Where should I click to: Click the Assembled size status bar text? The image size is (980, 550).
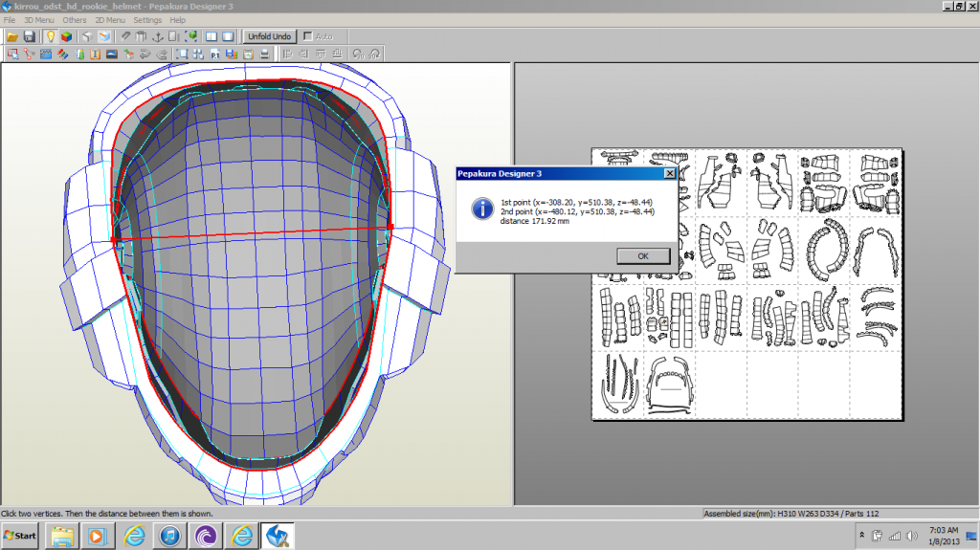pos(791,514)
